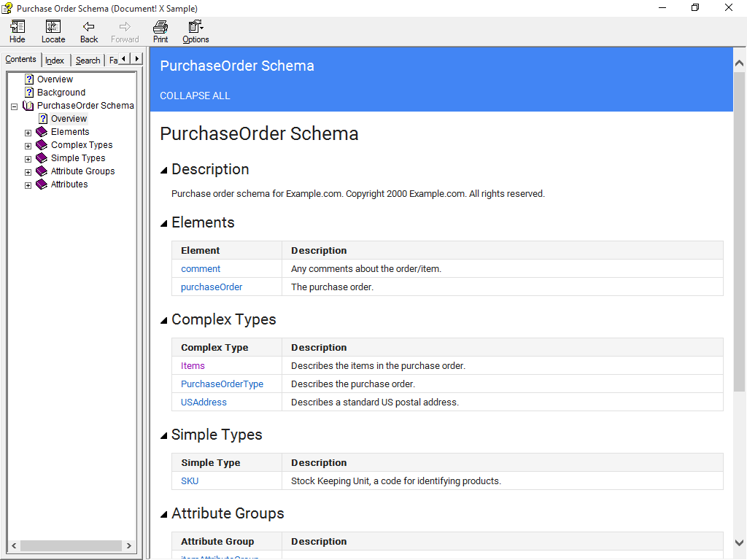Click the 'Complex Type' column header

click(227, 347)
